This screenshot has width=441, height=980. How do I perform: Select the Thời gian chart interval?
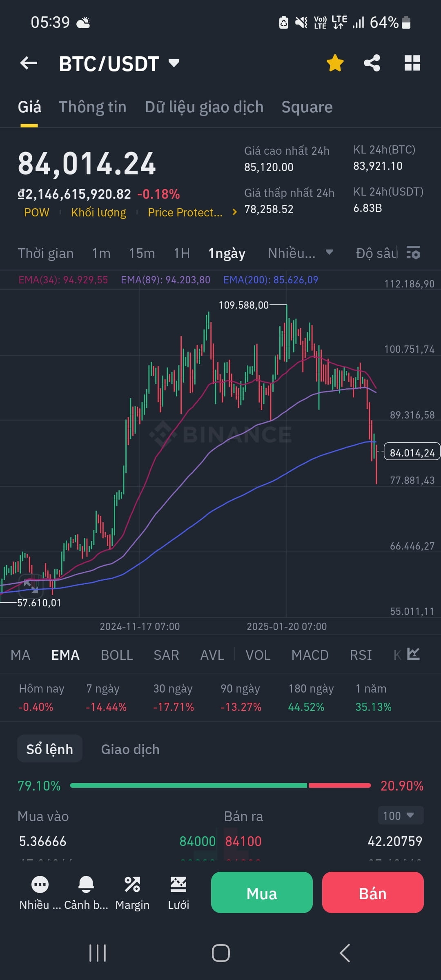tap(46, 253)
